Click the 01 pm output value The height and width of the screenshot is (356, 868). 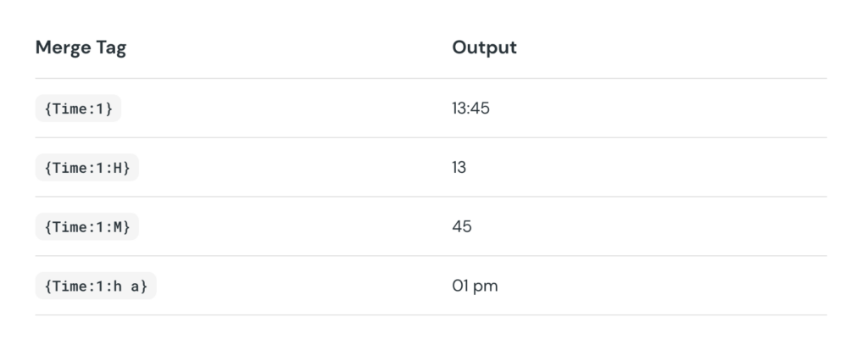point(475,286)
